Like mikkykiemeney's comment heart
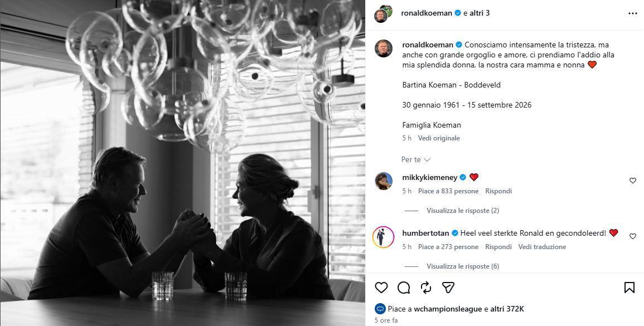Screen dimensions: 644x326 pos(632,181)
